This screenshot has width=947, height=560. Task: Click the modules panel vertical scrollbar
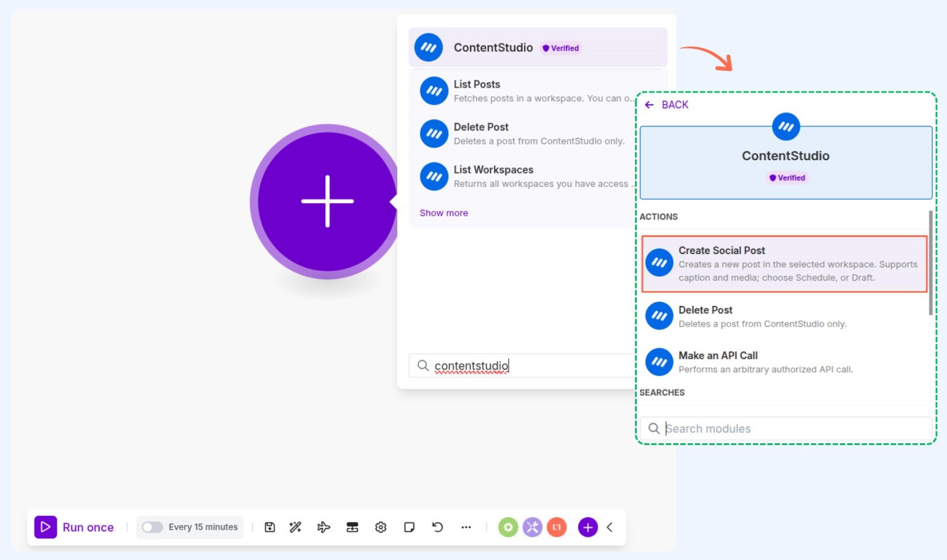coord(930,263)
